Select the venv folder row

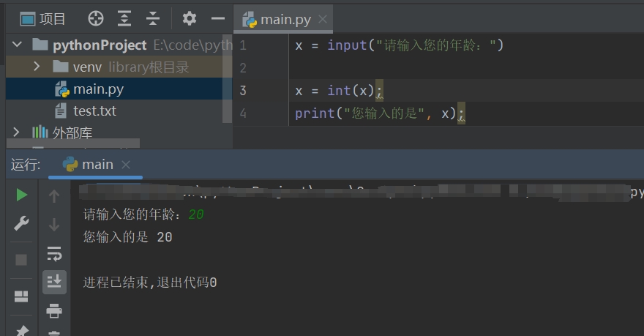[x=119, y=67]
